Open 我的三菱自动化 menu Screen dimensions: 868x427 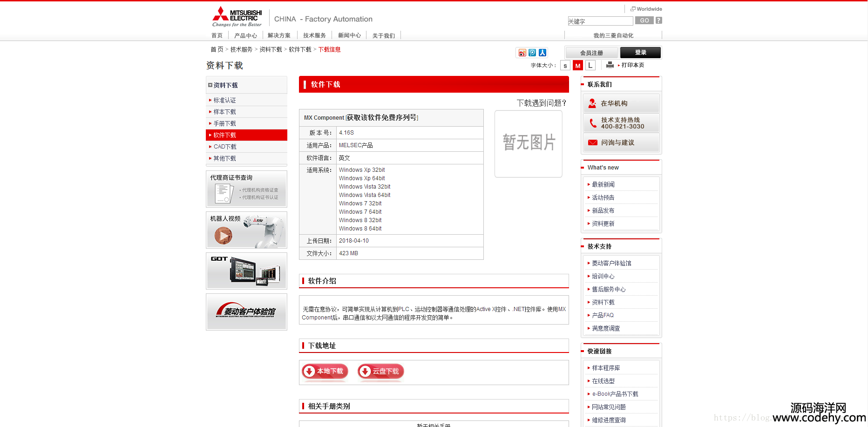click(613, 35)
